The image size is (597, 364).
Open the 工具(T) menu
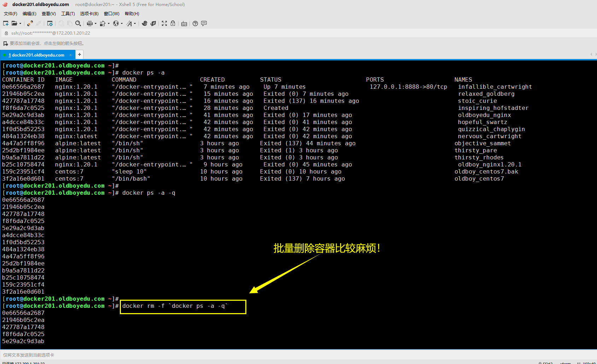[68, 14]
